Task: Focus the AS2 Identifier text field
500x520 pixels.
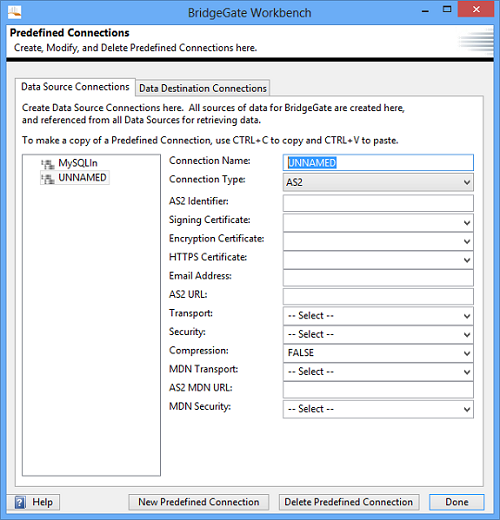Action: (378, 203)
